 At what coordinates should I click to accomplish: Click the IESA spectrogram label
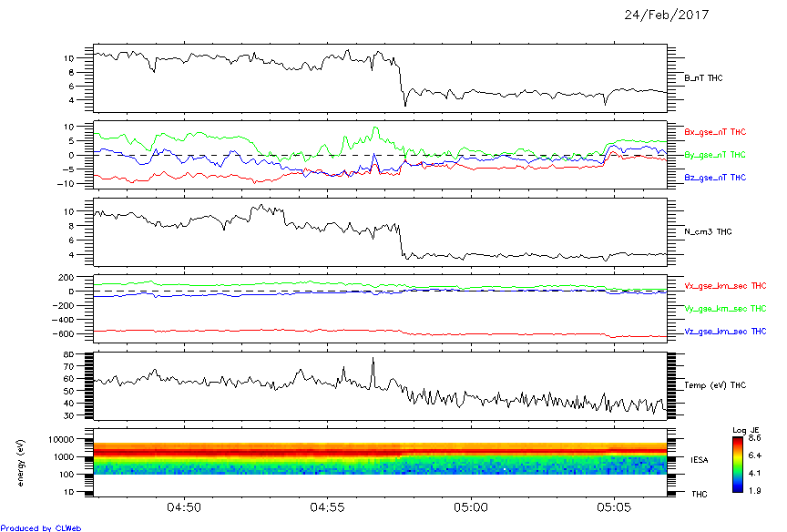coord(700,460)
